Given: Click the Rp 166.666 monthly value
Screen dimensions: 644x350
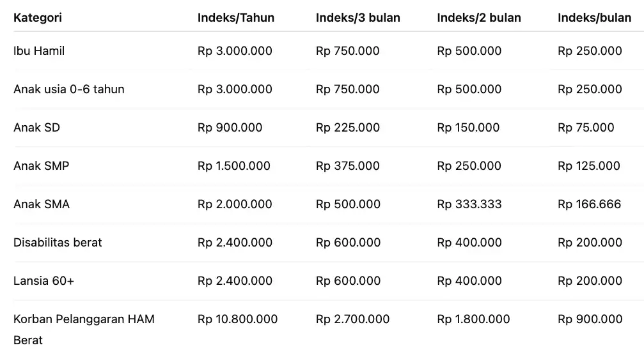Looking at the screenshot, I should [589, 204].
